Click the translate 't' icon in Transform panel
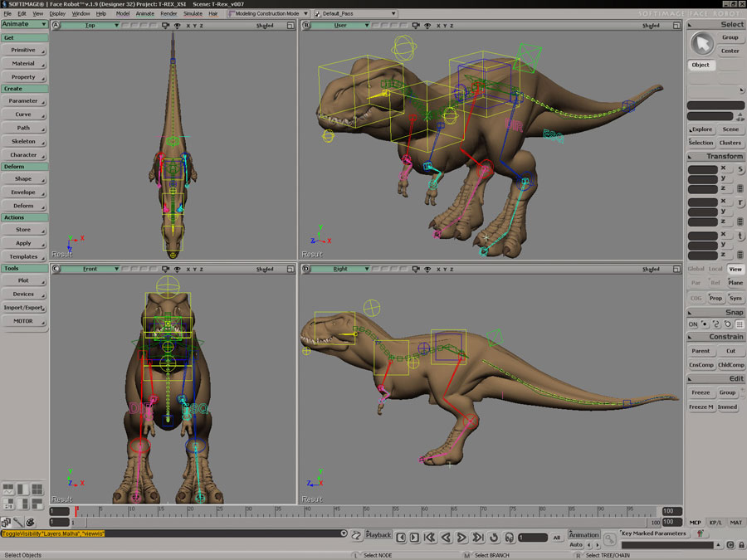The height and width of the screenshot is (560, 747). [x=740, y=236]
